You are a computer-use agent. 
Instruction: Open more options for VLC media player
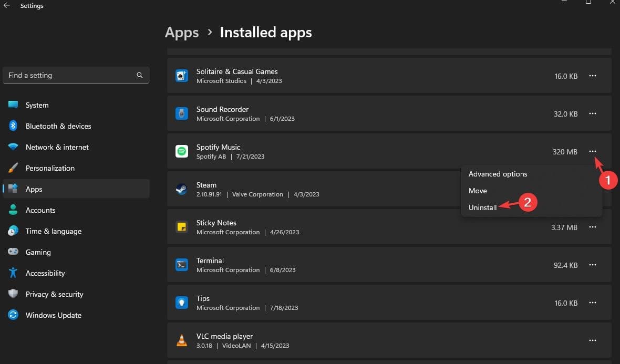(592, 340)
